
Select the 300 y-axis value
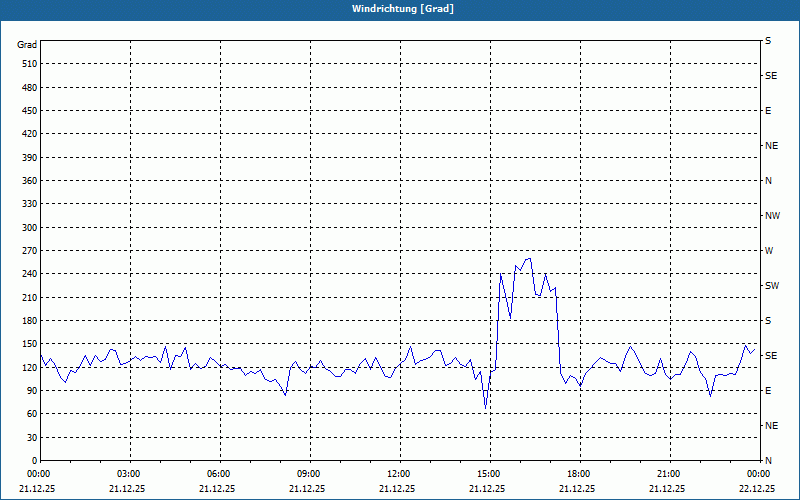pyautogui.click(x=30, y=227)
